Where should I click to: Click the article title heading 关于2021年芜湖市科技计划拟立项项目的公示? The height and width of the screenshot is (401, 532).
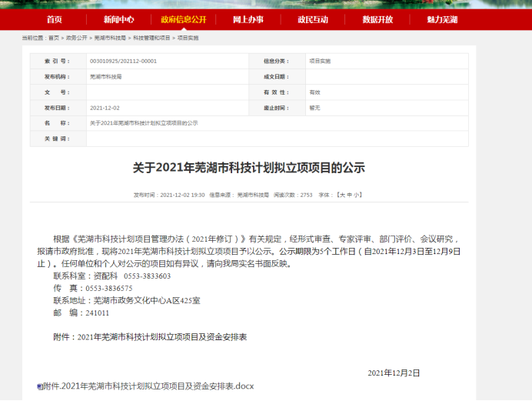(x=248, y=168)
